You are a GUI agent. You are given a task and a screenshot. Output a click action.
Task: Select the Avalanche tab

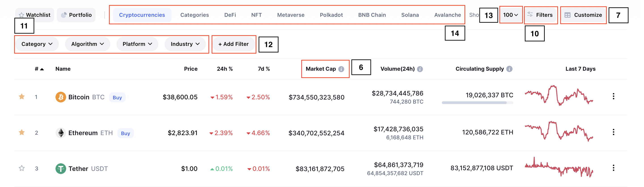point(447,15)
